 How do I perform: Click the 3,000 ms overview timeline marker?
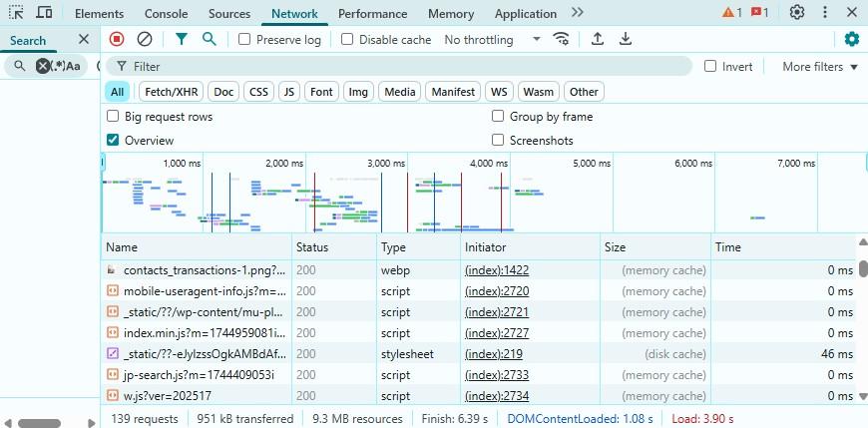[386, 164]
